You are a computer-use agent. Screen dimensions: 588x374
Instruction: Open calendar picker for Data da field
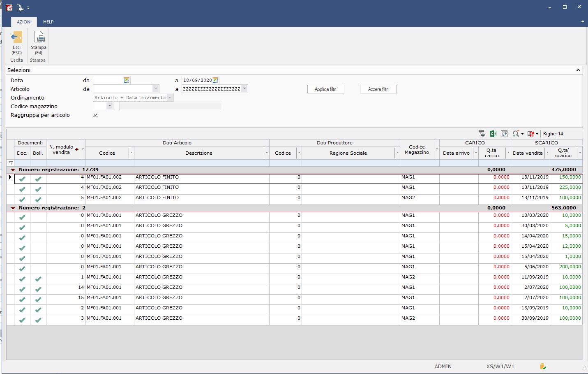[127, 80]
